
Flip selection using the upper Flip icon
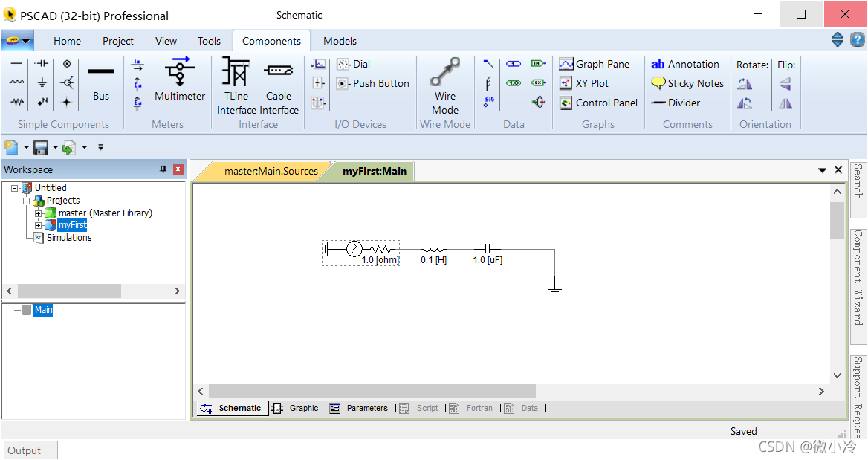[x=786, y=84]
